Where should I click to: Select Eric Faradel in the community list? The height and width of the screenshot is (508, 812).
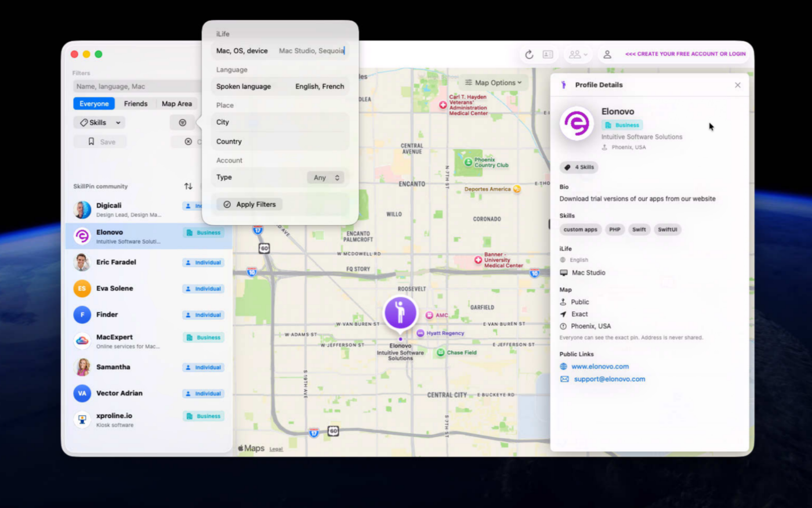[149, 262]
